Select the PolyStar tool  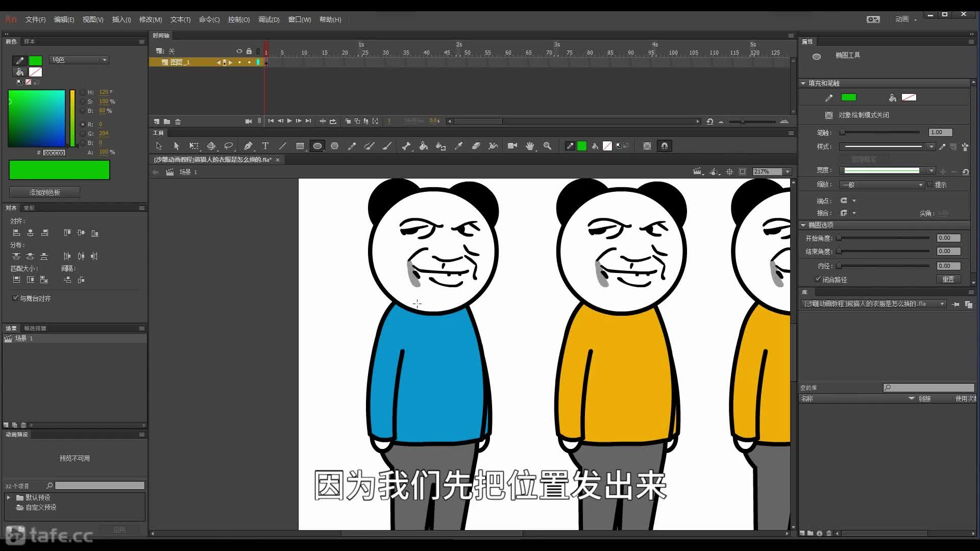coord(335,146)
